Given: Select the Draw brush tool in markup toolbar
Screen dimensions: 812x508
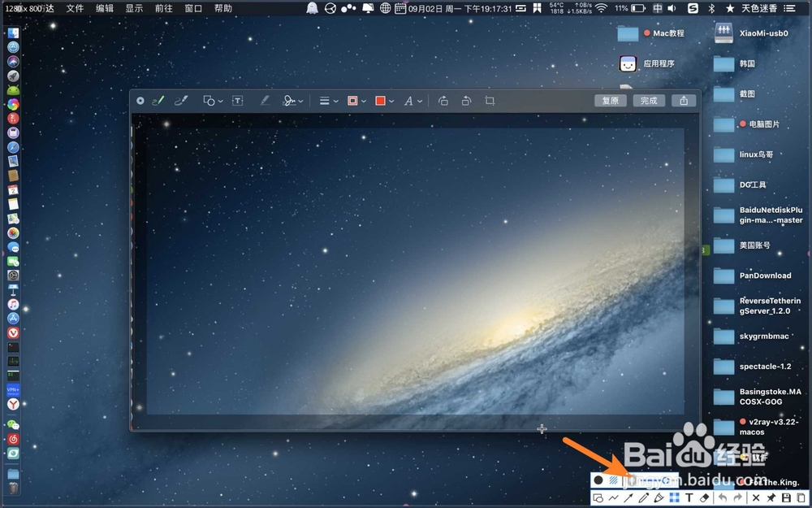Looking at the screenshot, I should [x=181, y=101].
